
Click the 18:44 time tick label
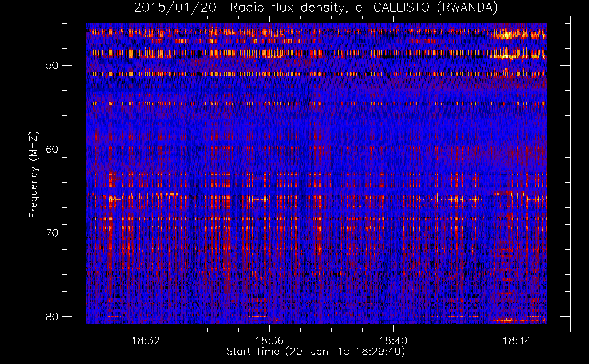pos(517,341)
